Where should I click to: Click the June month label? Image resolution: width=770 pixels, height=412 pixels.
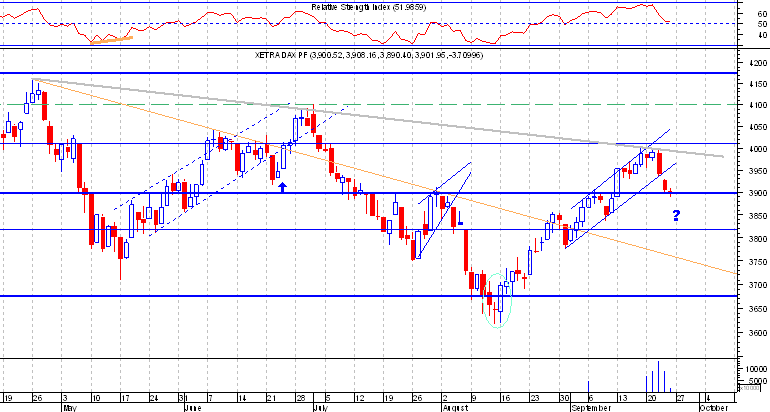click(192, 408)
